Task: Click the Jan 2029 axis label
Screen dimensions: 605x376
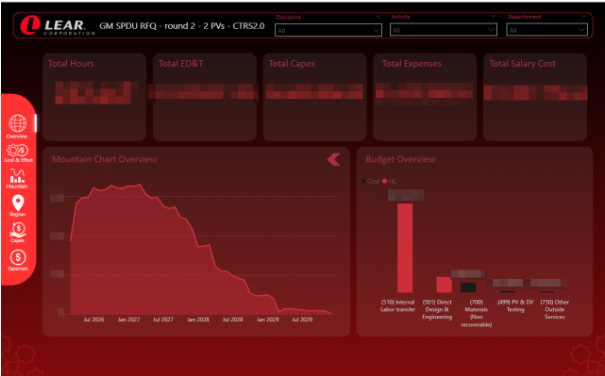Action: point(267,320)
